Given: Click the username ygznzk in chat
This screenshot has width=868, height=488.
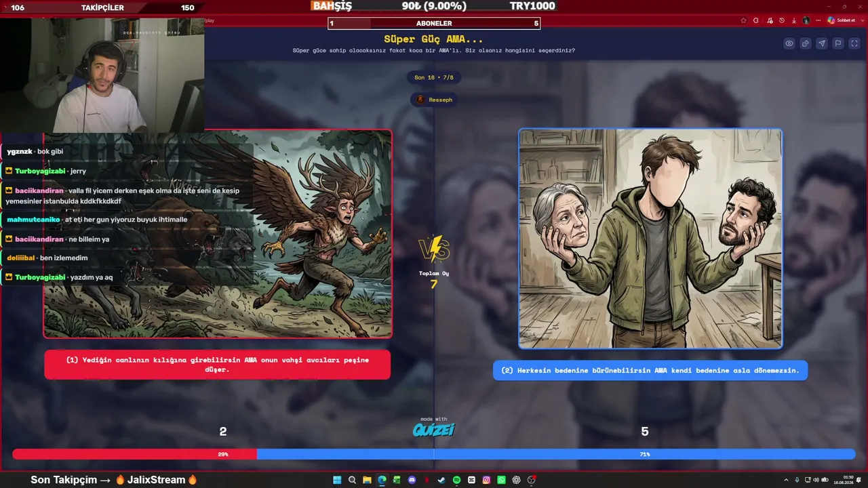Looking at the screenshot, I should click(x=20, y=151).
